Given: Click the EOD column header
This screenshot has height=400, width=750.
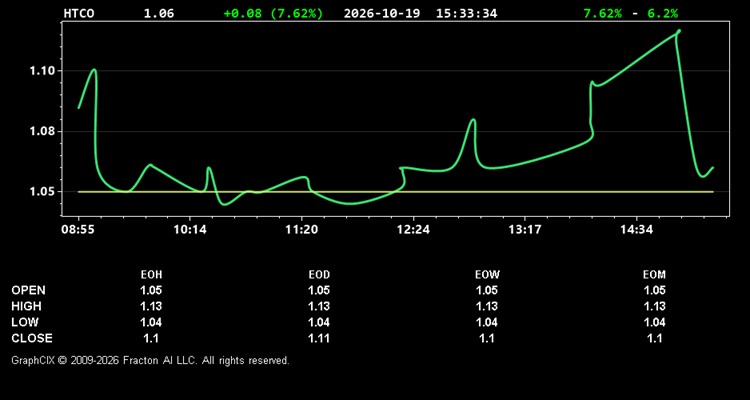Looking at the screenshot, I should coord(319,275).
